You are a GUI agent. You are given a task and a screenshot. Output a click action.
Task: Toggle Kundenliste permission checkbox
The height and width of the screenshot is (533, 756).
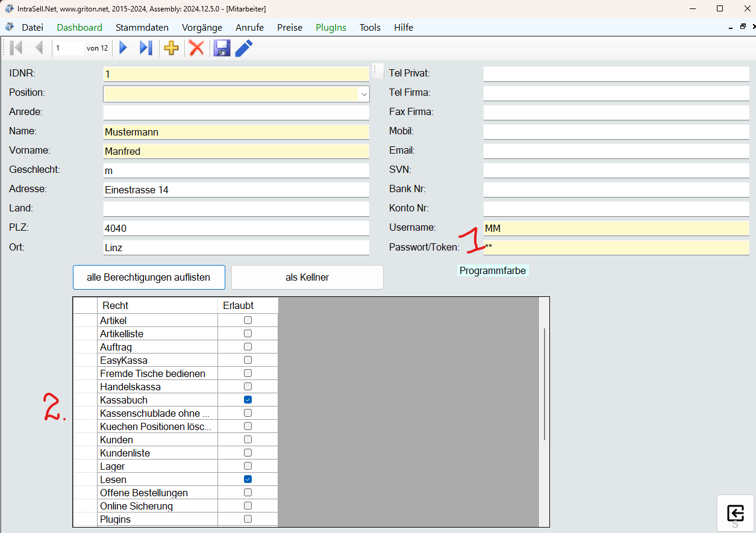[x=248, y=453]
